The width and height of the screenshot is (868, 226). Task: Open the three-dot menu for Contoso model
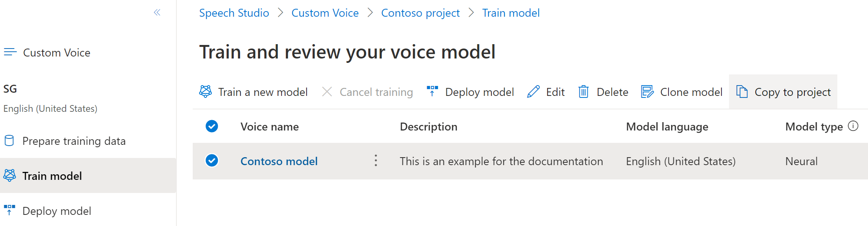coord(375,161)
